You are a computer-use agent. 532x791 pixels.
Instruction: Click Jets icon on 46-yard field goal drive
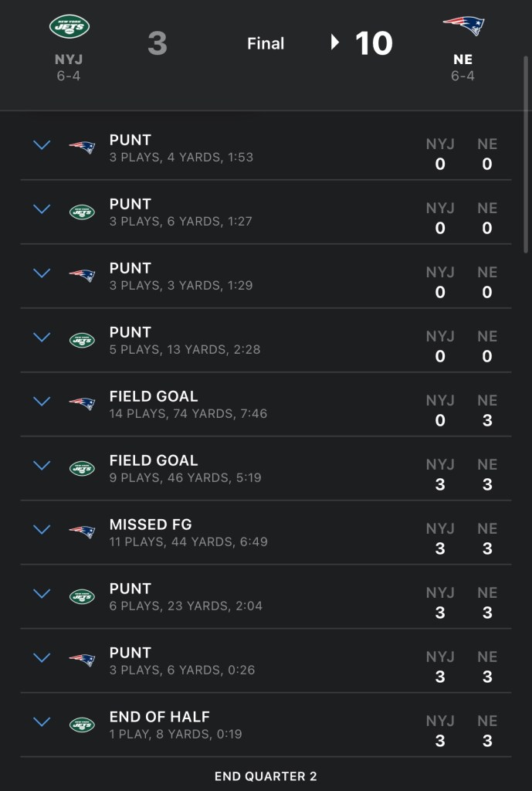point(82,468)
